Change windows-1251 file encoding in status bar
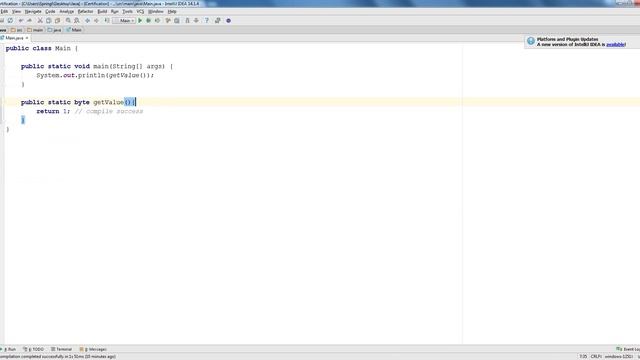The height and width of the screenshot is (360, 640). coord(618,357)
